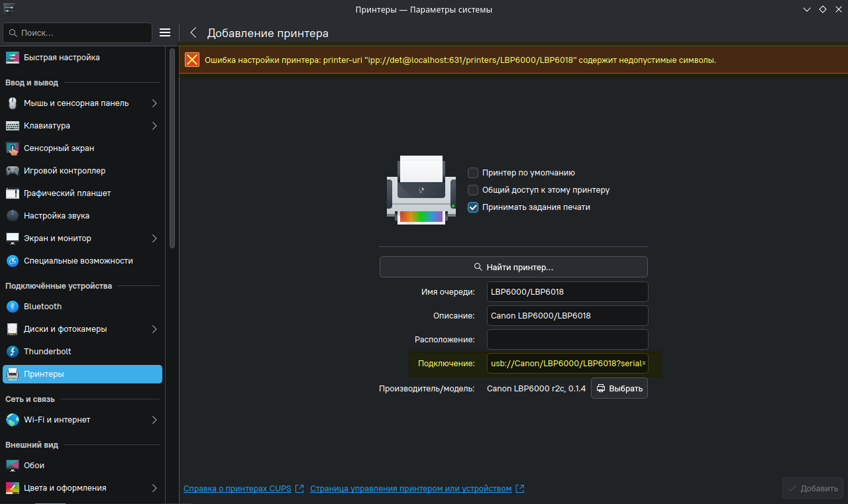Viewport: 848px width, 504px height.
Task: Click the large printer illustration
Action: point(421,189)
